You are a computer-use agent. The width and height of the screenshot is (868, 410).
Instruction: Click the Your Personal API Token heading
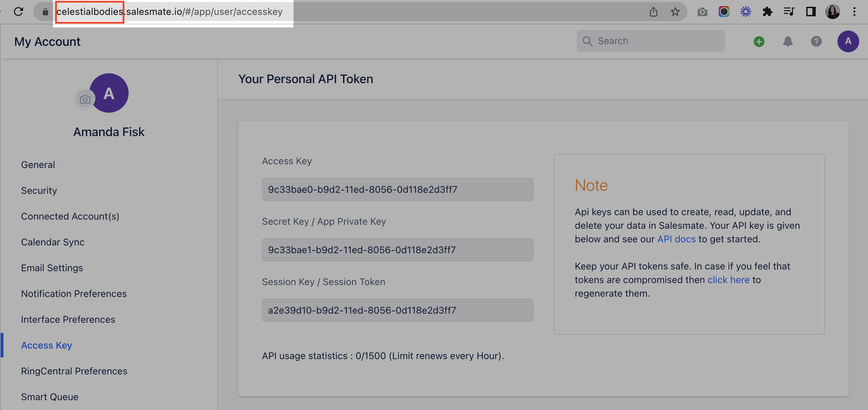coord(306,79)
